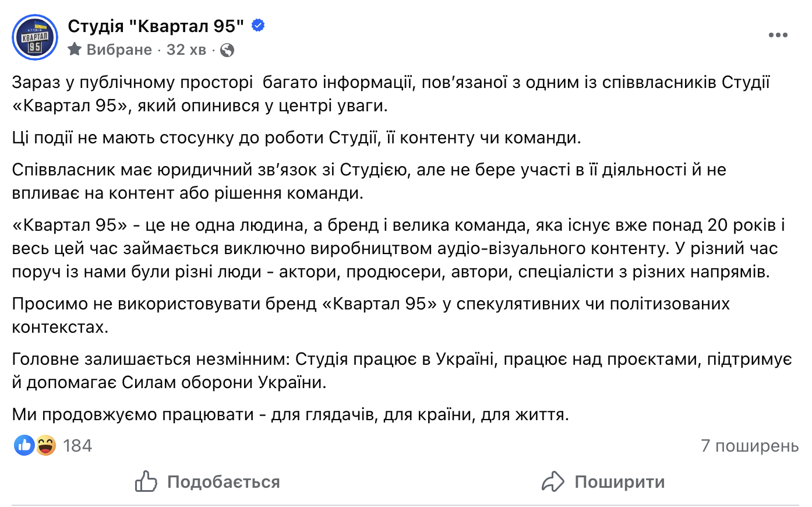
Task: Click the Вибране label under page name
Action: point(119,50)
